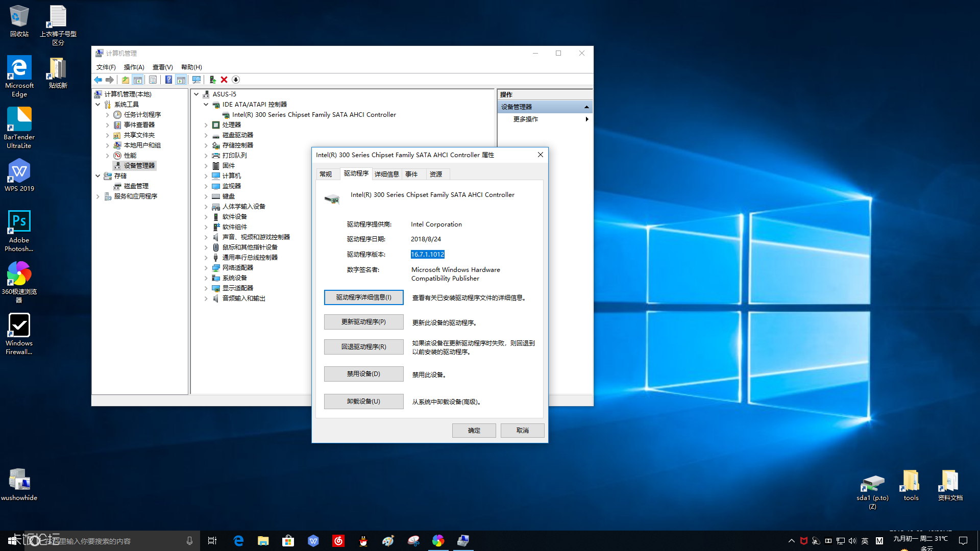Expand 显示适配器 (Display adapters) category

(206, 288)
